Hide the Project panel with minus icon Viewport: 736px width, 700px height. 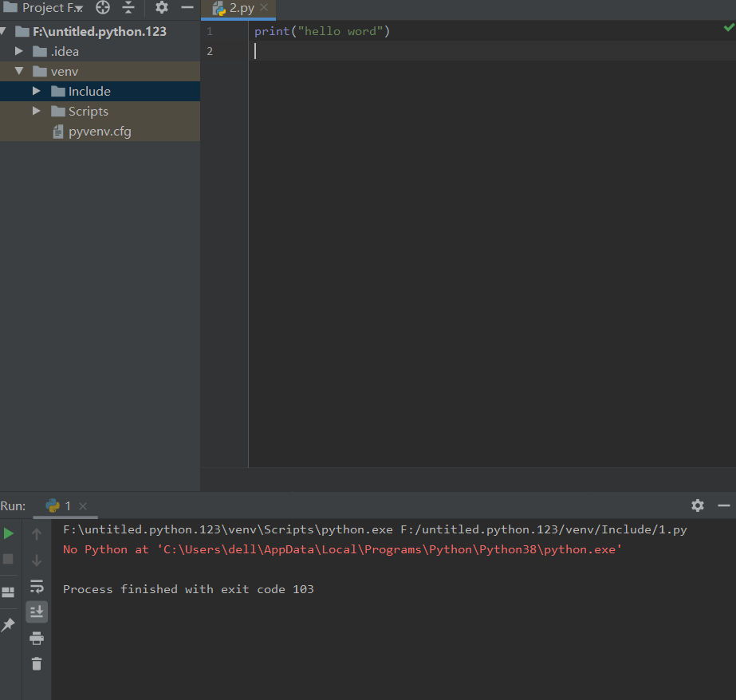pos(187,7)
